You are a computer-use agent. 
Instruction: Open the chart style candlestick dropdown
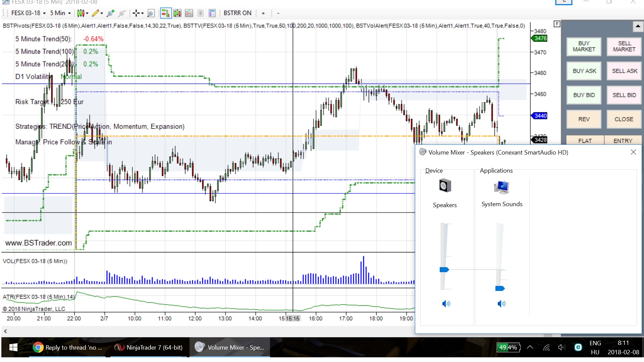tap(82, 13)
